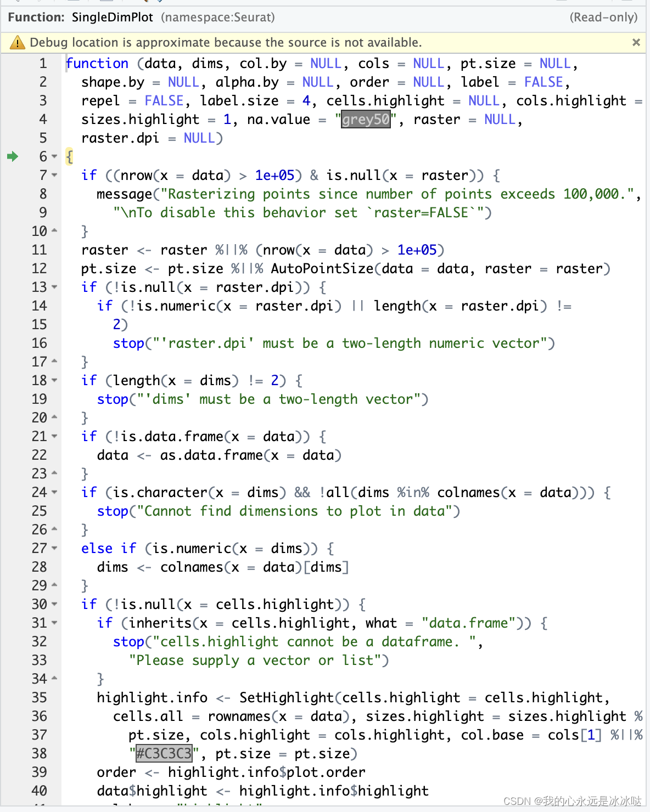Click the Read-only indicator
Screen dimensions: 650x812
[604, 17]
